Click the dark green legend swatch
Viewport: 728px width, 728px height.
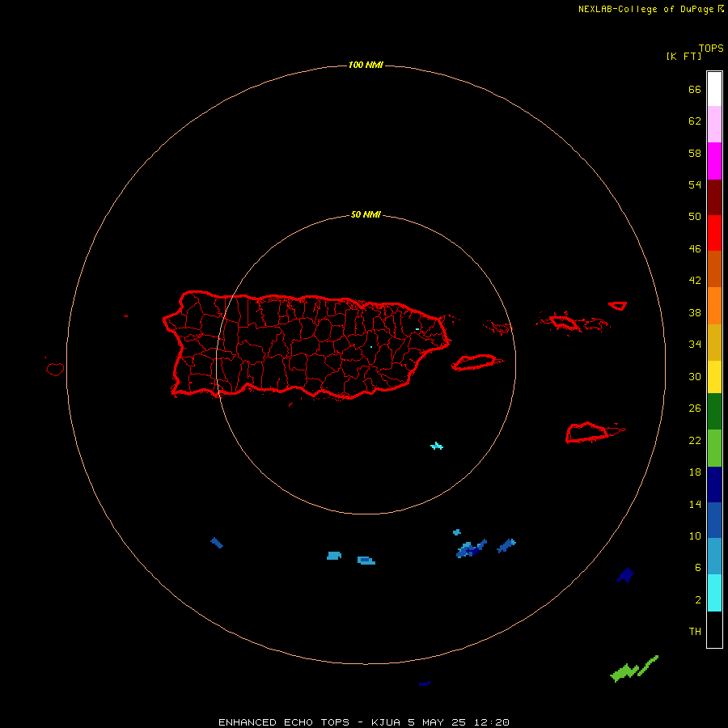[714, 412]
